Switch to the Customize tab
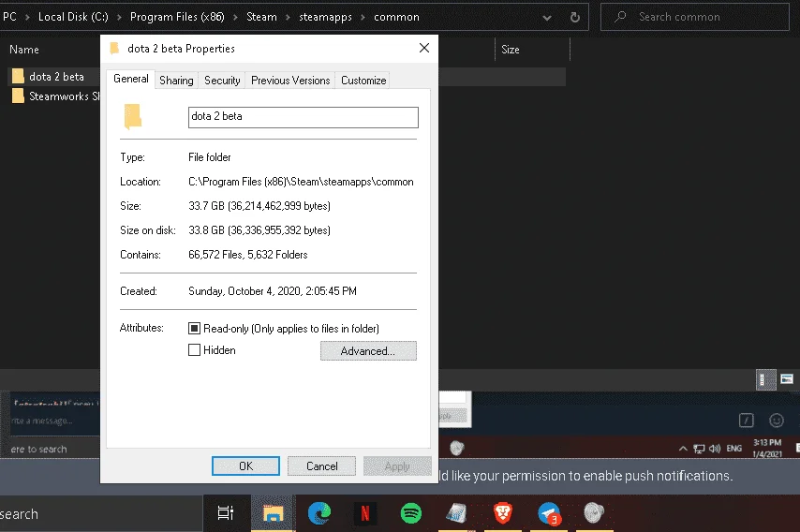Viewport: 800px width, 532px height. pos(363,81)
